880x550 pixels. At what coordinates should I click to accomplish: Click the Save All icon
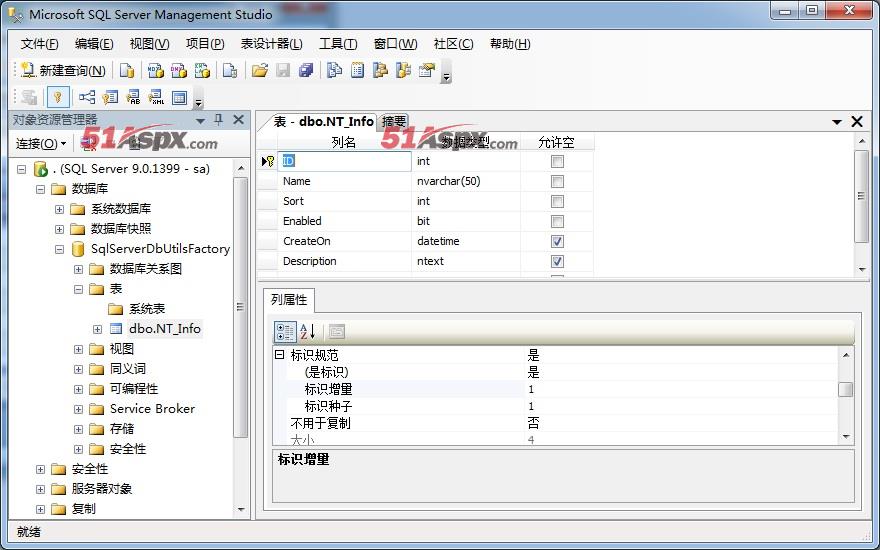pyautogui.click(x=306, y=71)
